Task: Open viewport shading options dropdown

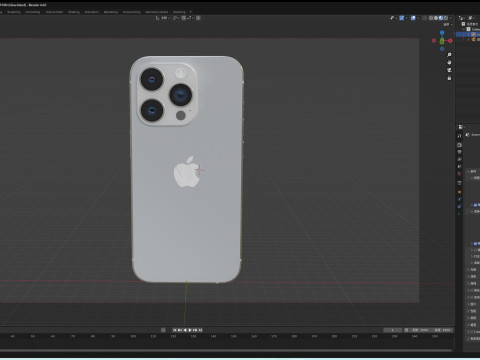Action: 451,18
